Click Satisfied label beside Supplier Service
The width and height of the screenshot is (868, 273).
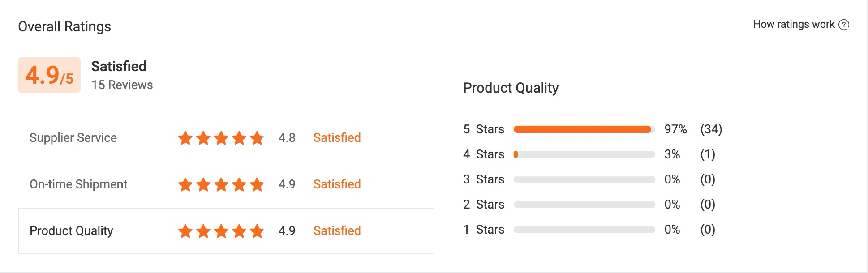click(x=337, y=138)
